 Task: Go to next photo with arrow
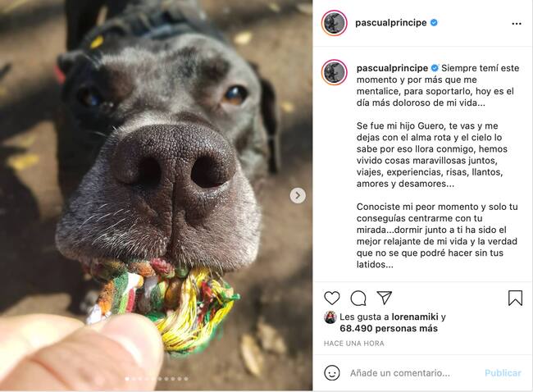click(298, 195)
